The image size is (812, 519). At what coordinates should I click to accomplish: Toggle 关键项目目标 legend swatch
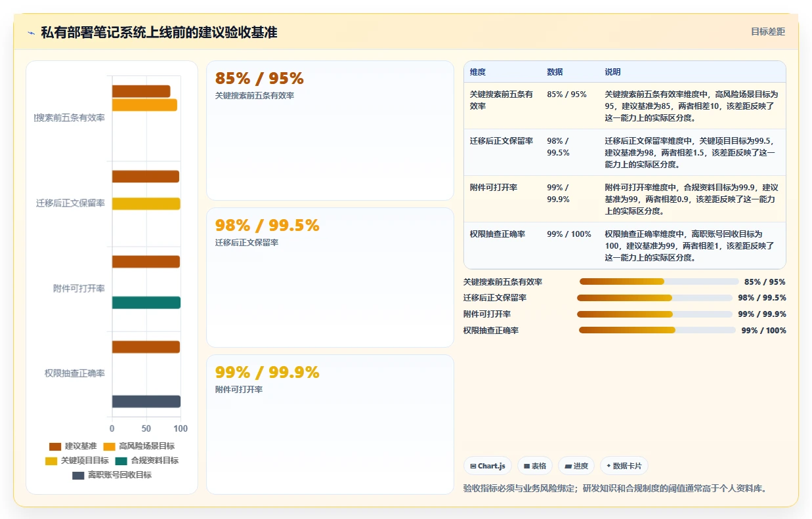pyautogui.click(x=51, y=461)
